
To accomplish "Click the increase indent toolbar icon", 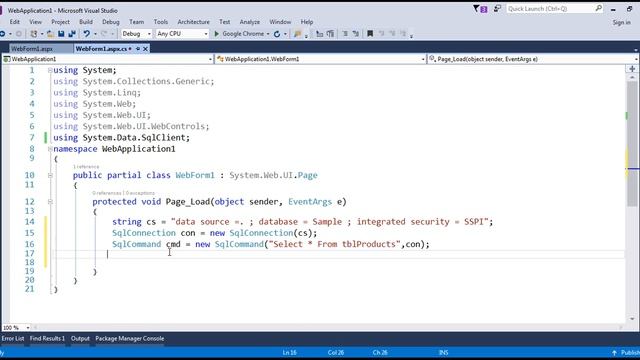I will pyautogui.click(x=330, y=34).
